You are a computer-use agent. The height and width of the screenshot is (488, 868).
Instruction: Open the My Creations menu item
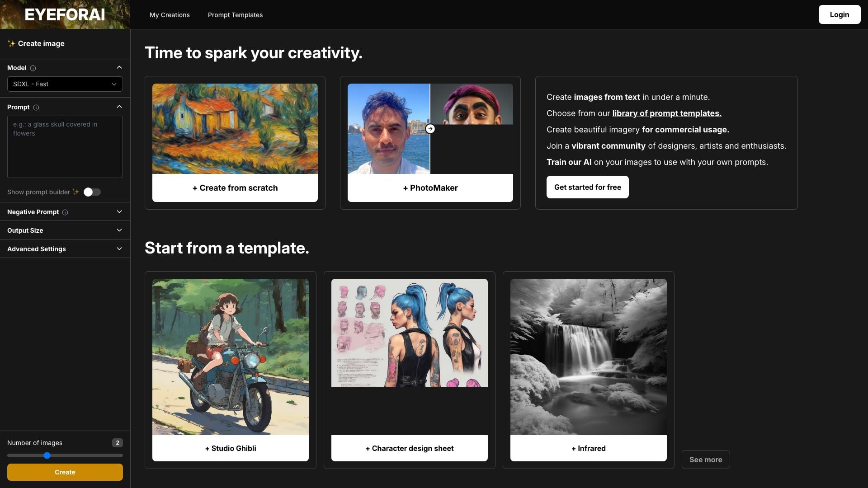click(x=170, y=15)
